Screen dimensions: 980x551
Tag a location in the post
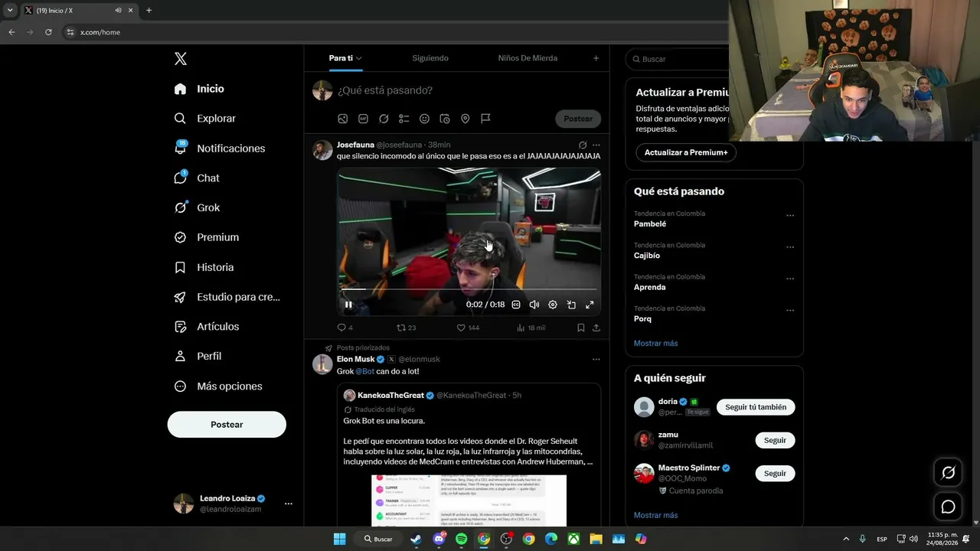coord(465,119)
